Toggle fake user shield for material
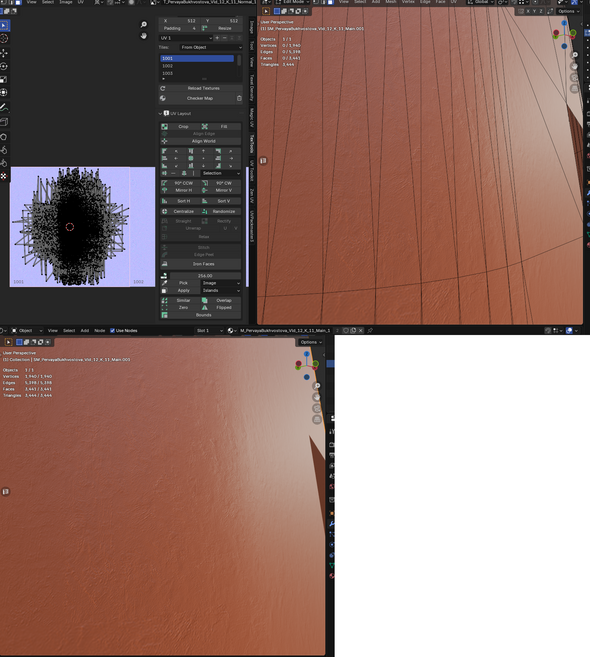The image size is (590, 657). coord(346,331)
